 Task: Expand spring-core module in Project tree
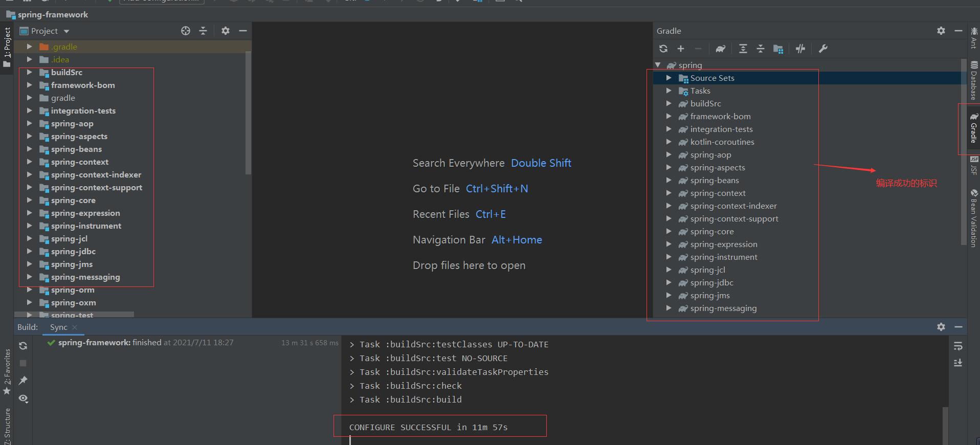[x=30, y=200]
